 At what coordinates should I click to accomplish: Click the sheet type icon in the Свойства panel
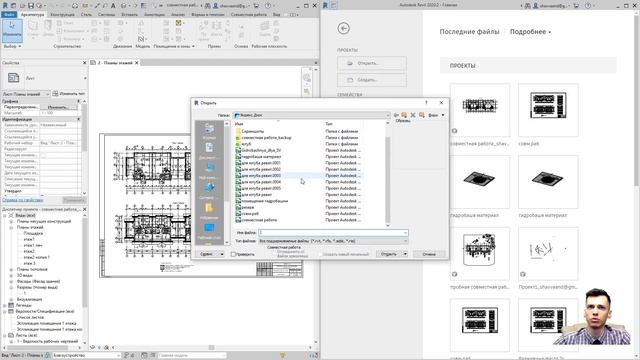(13, 78)
